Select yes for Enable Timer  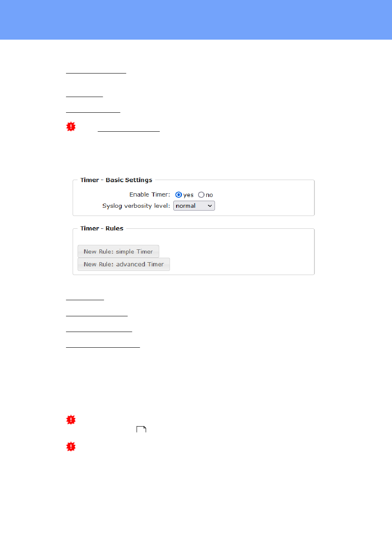(178, 194)
